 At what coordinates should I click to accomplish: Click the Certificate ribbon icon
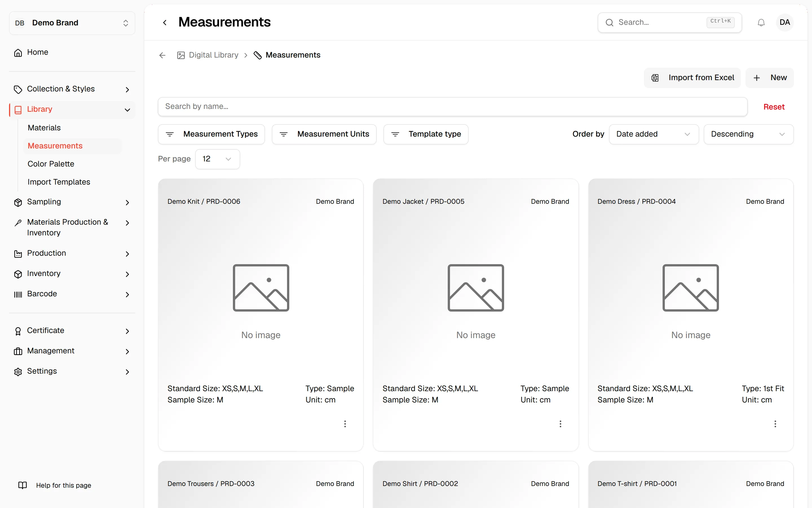tap(18, 331)
